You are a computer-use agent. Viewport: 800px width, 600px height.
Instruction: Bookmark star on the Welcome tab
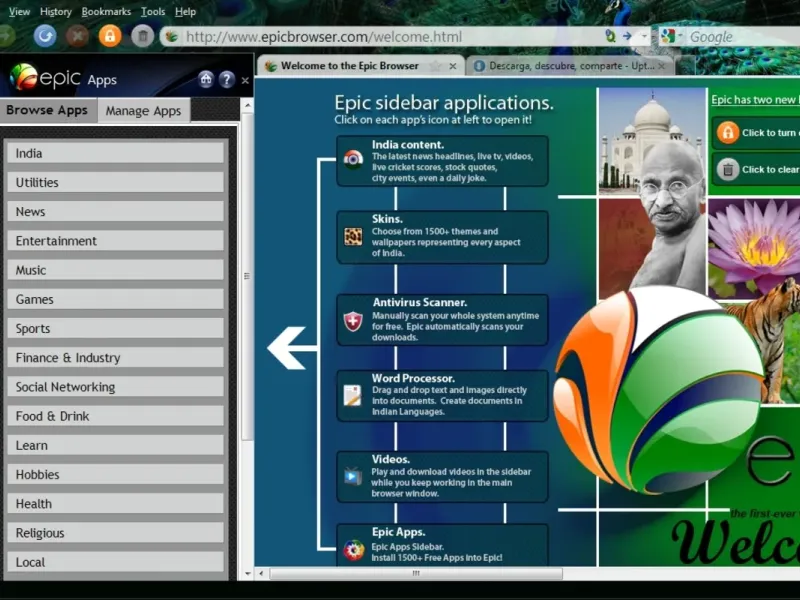pos(435,66)
